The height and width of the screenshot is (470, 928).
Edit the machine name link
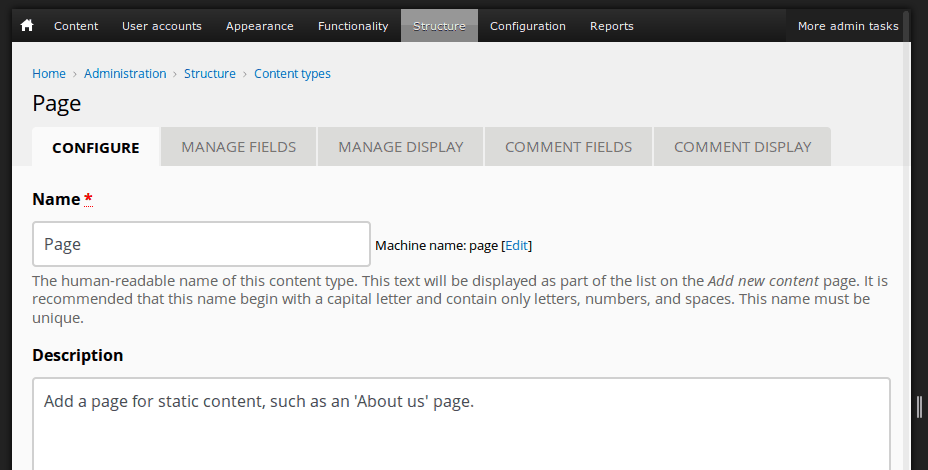[516, 246]
